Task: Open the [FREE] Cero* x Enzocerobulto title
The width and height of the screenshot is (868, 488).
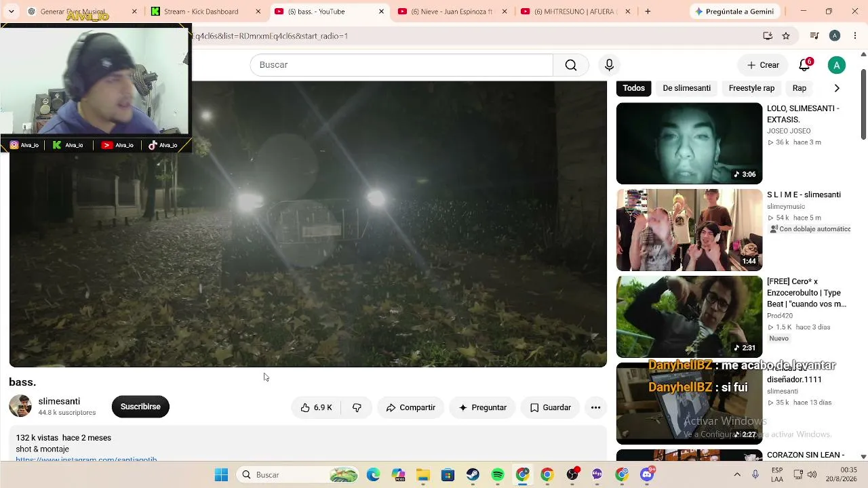Action: [806, 293]
